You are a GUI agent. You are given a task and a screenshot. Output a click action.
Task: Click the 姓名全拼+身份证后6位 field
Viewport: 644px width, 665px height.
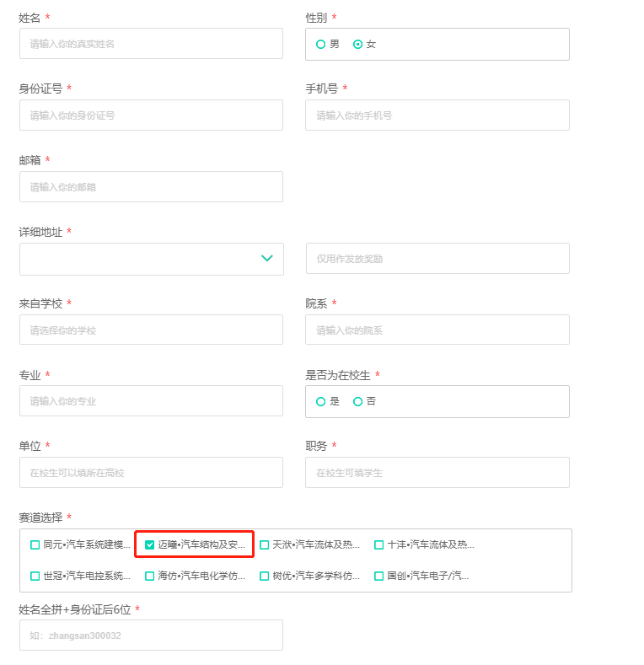tap(151, 635)
